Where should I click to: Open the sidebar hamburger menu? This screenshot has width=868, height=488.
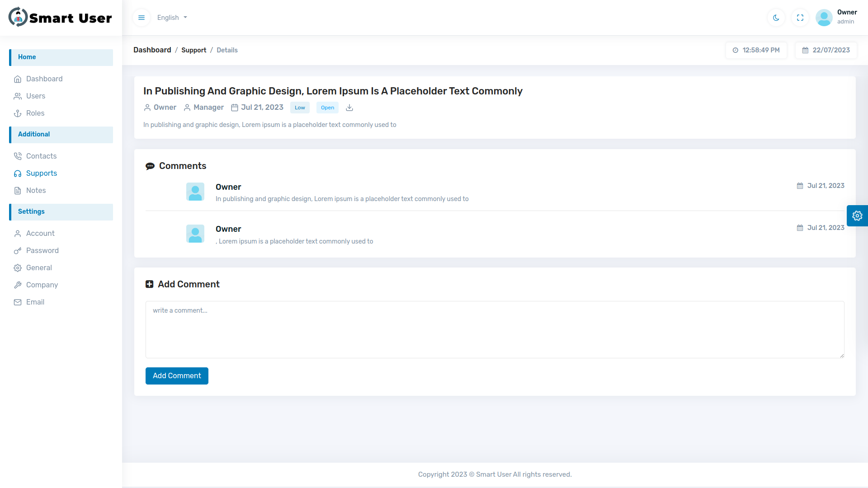[141, 18]
